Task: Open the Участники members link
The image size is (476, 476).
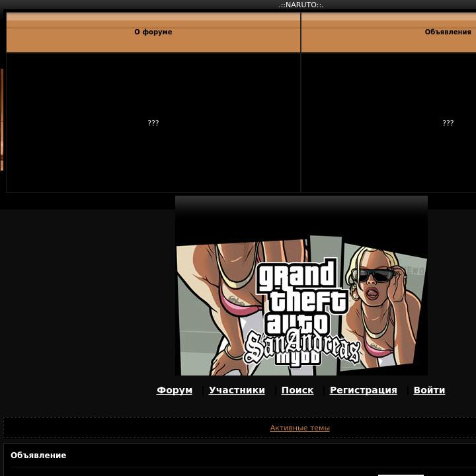Action: (x=237, y=390)
